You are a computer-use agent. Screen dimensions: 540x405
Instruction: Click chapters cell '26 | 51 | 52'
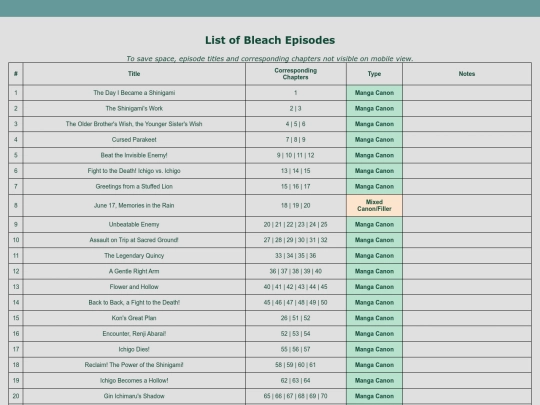295,318
